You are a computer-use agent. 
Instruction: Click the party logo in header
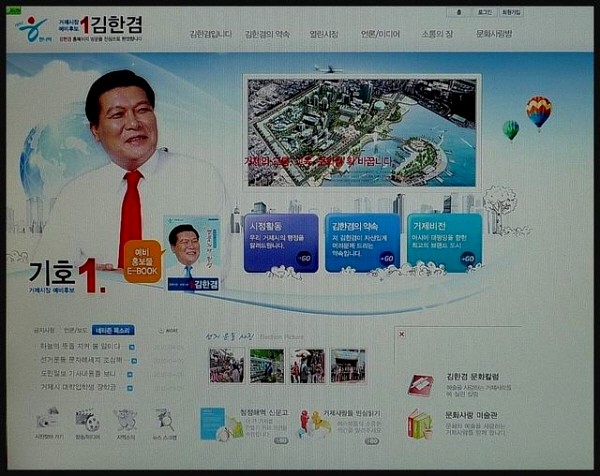coord(33,29)
